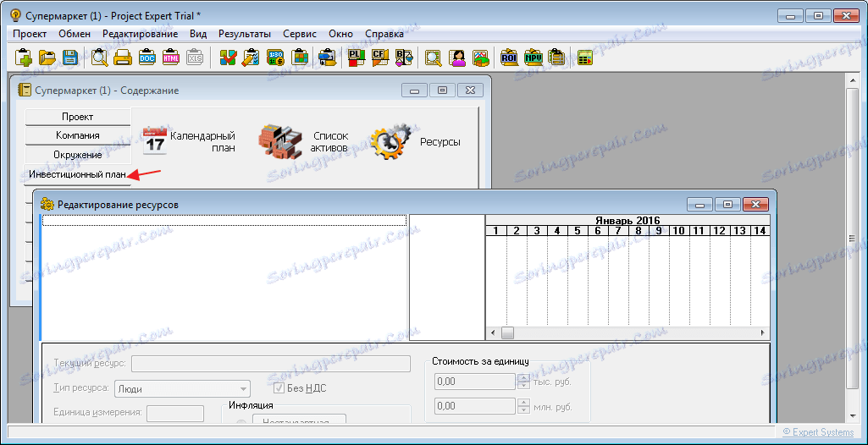The image size is (868, 445).
Task: Click the clock and dollar toolbar icon
Action: point(276,58)
